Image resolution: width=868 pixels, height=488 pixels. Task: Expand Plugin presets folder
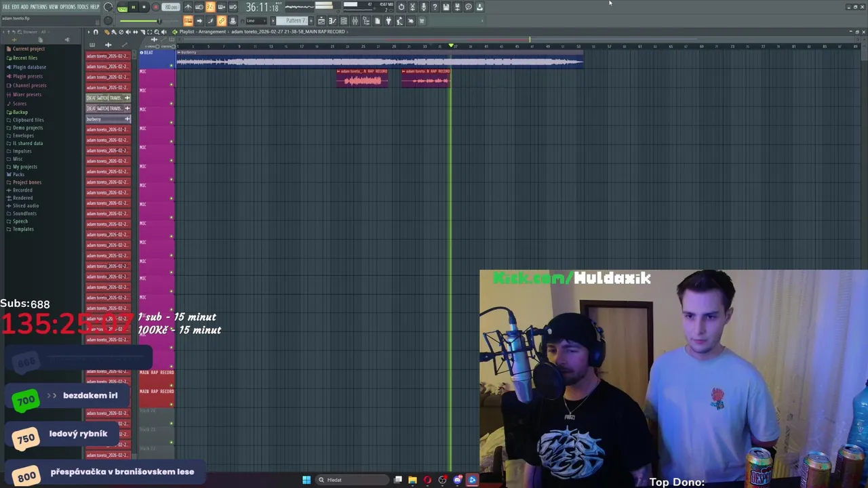pos(27,76)
